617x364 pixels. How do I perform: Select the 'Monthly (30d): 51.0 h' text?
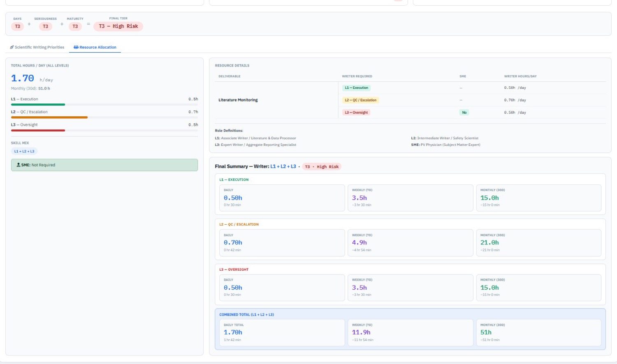pyautogui.click(x=30, y=88)
